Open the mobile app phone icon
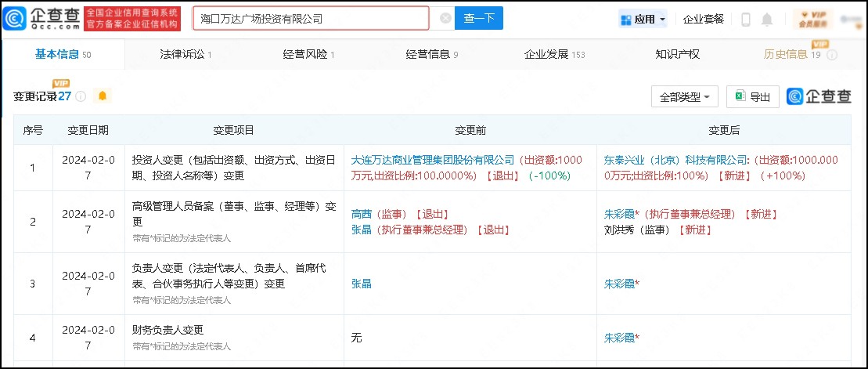This screenshot has width=868, height=369. click(746, 19)
